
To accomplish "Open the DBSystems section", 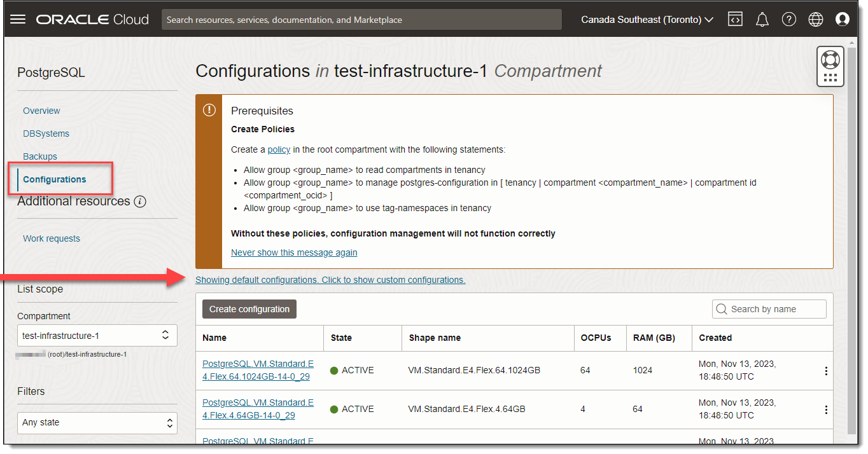I will pos(46,134).
